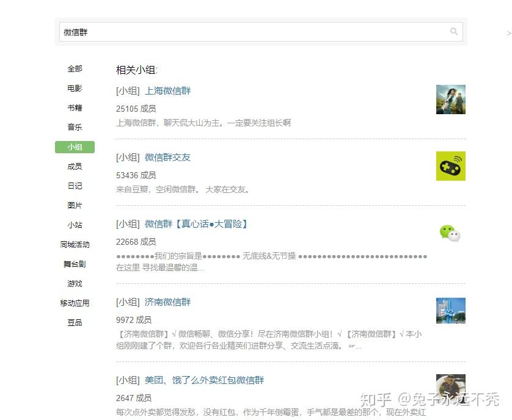The image size is (512, 420).
Task: Filter results by 日记
Action: point(75,186)
